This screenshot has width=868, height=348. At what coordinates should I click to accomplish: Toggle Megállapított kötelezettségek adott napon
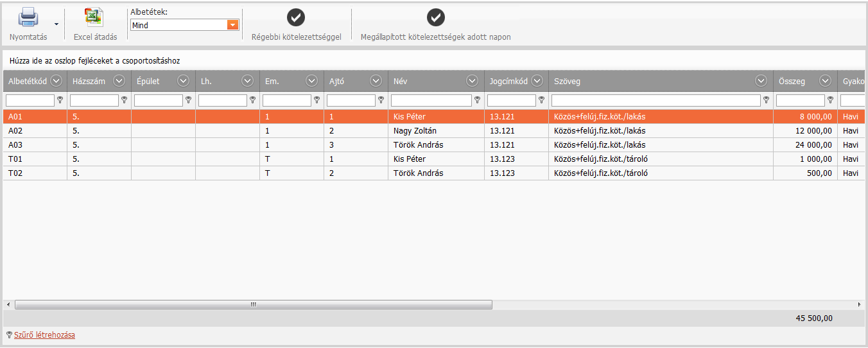pos(436,17)
